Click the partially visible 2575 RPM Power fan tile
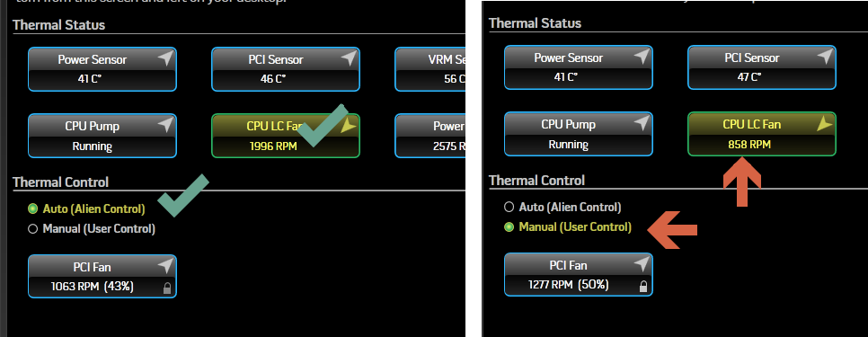The height and width of the screenshot is (337, 868). click(x=430, y=136)
